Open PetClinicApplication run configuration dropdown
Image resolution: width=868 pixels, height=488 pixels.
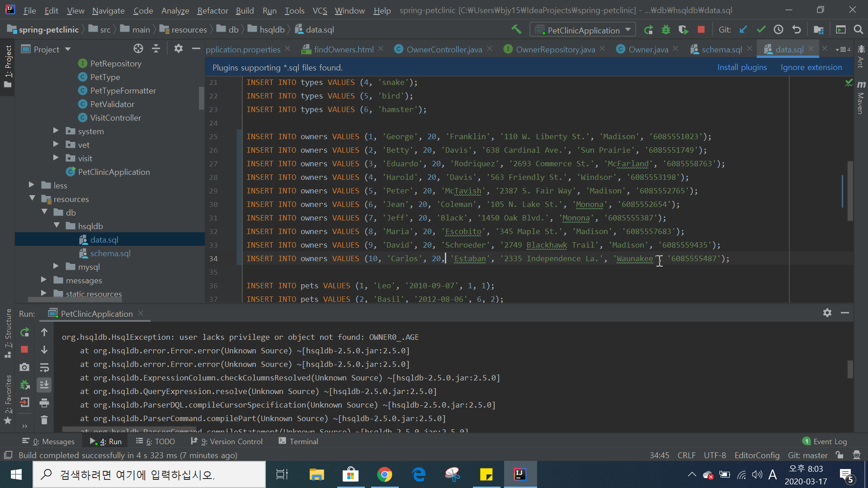[x=583, y=30]
